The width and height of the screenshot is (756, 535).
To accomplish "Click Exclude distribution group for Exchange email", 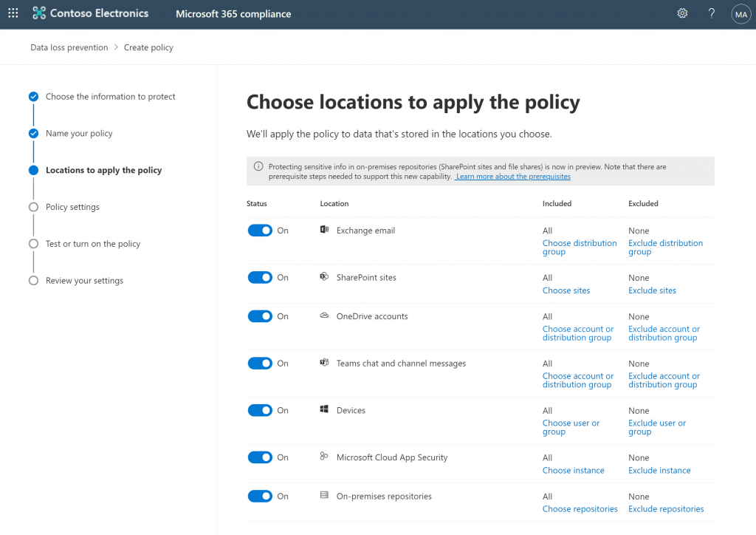I will 665,248.
